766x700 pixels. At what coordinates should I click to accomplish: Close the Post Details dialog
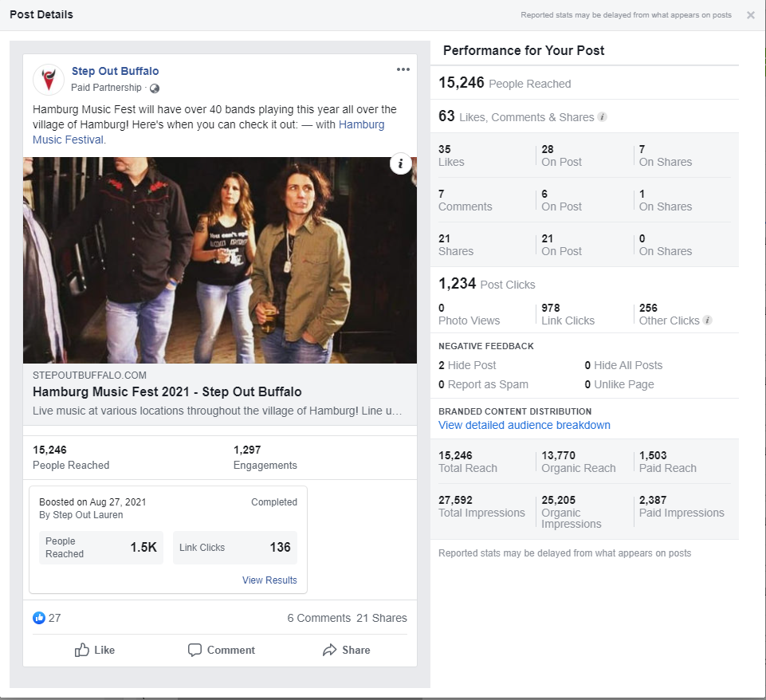coord(750,15)
